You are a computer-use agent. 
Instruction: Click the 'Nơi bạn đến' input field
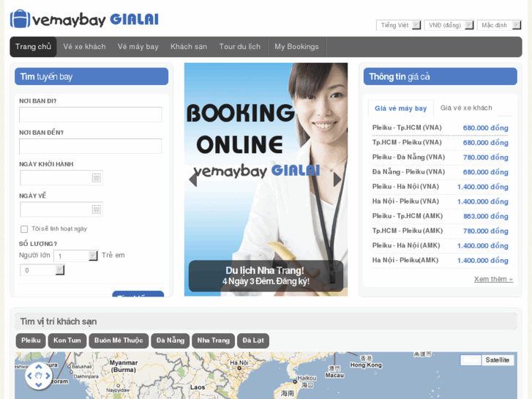click(90, 146)
